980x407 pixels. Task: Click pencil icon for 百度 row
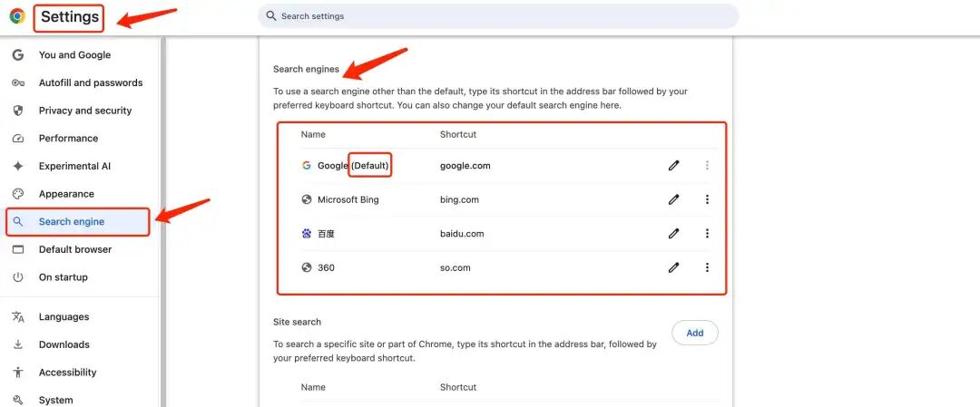tap(673, 234)
